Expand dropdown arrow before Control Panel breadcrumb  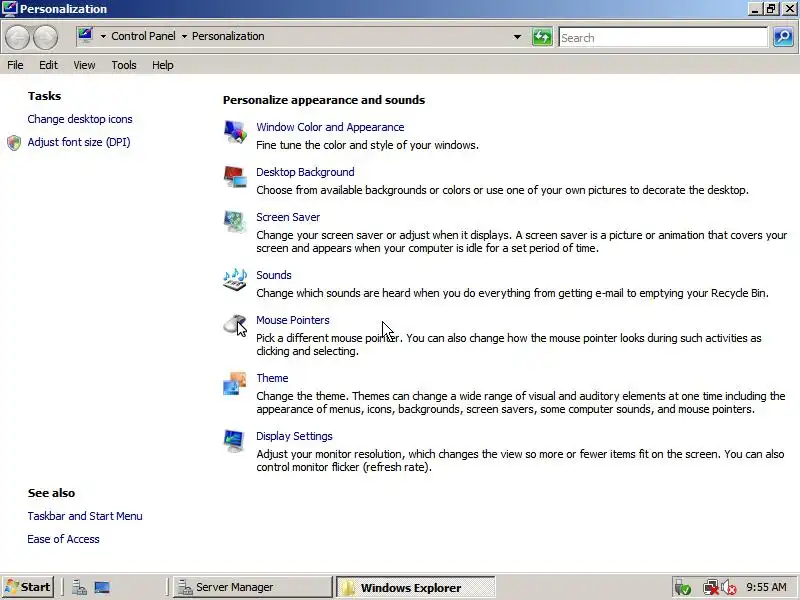tap(103, 36)
